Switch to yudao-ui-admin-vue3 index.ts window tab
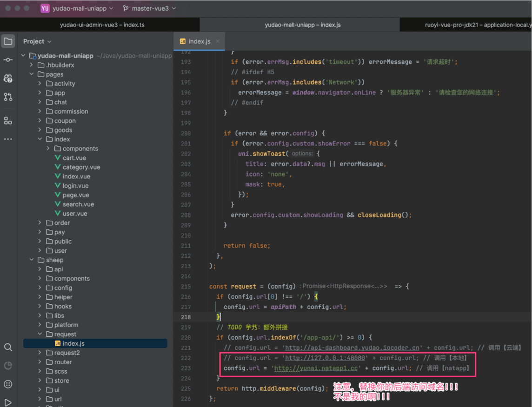The width and height of the screenshot is (532, 407). (102, 25)
